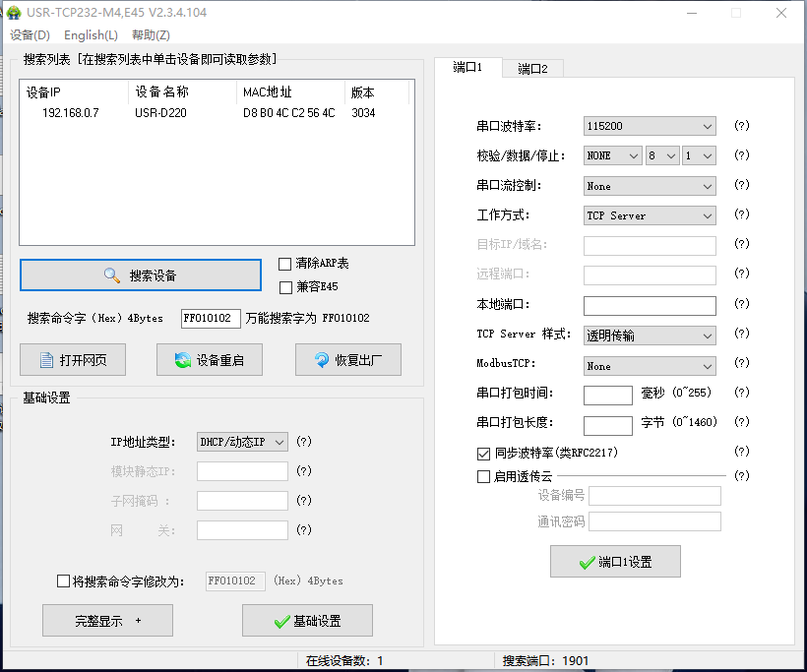Screen dimensions: 807x672
Task: Open the DHCP IP address type dropdown
Action: (x=242, y=442)
